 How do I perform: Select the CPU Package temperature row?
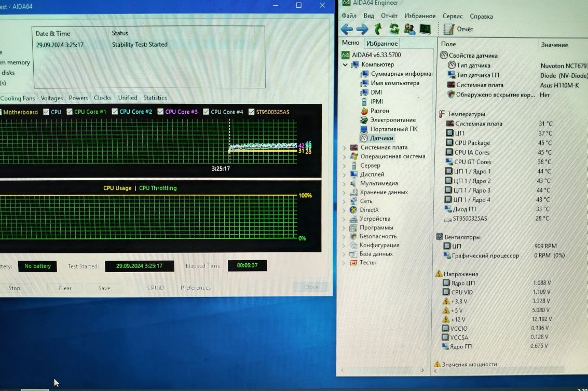pos(499,143)
